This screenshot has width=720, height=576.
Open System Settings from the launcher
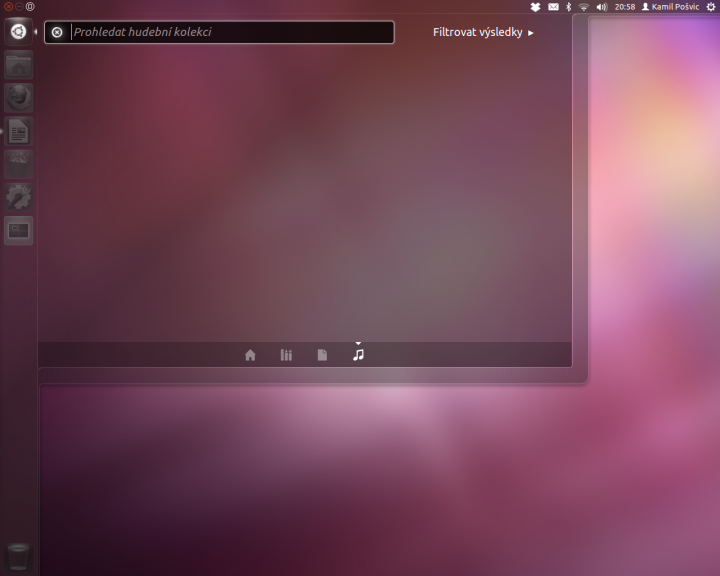(x=18, y=197)
